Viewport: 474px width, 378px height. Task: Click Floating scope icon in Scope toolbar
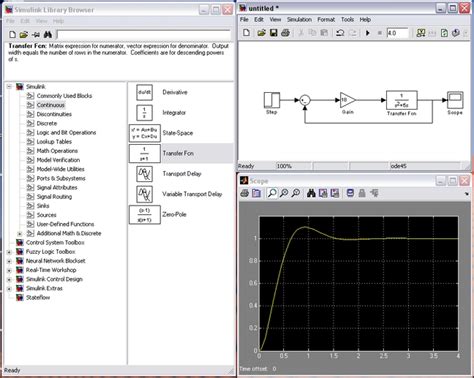(x=350, y=193)
